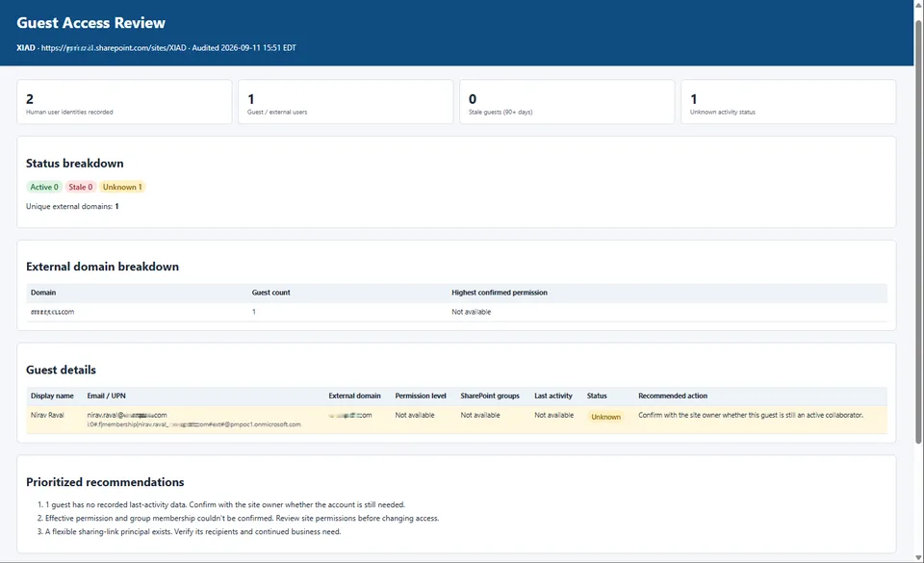Click the Permission level column header
Image resolution: width=924 pixels, height=563 pixels.
click(421, 396)
